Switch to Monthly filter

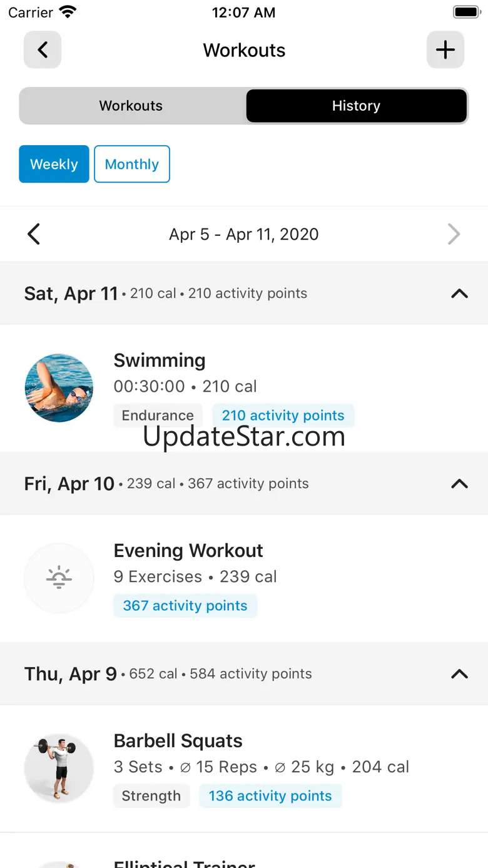pyautogui.click(x=131, y=164)
